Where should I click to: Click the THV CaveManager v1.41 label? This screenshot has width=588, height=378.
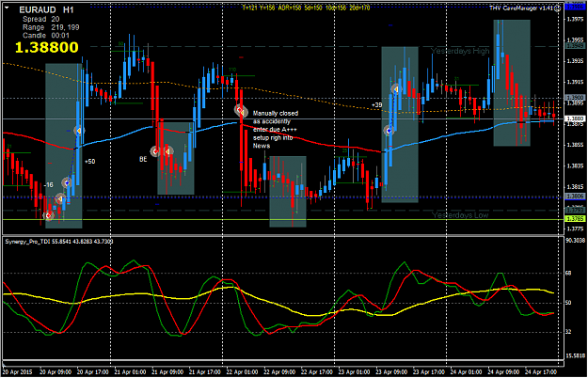coord(521,8)
